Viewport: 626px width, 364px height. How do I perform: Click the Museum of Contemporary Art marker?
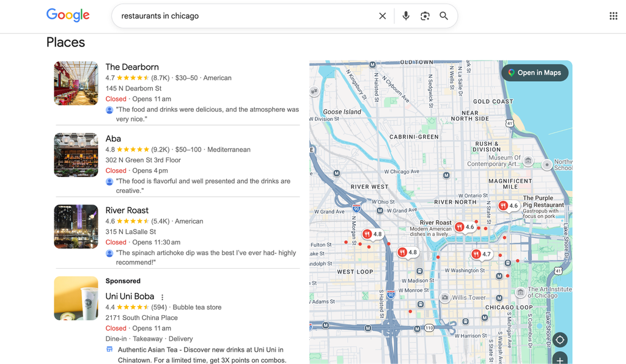528,161
